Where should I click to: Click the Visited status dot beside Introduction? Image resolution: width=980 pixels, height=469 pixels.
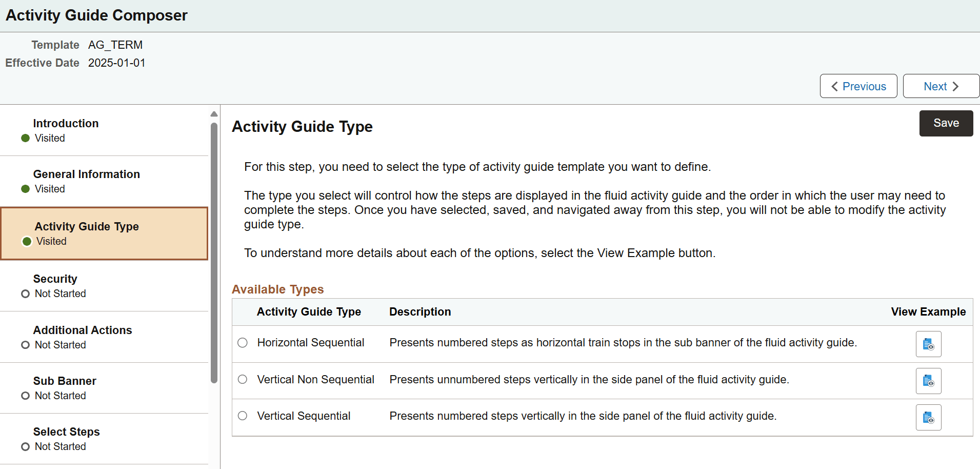[25, 138]
